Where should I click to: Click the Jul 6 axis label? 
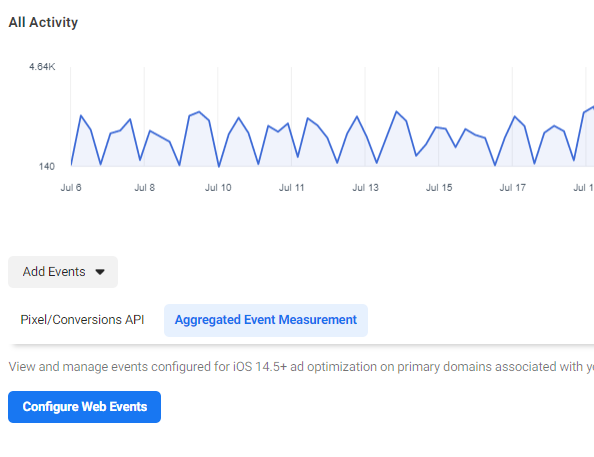(71, 188)
